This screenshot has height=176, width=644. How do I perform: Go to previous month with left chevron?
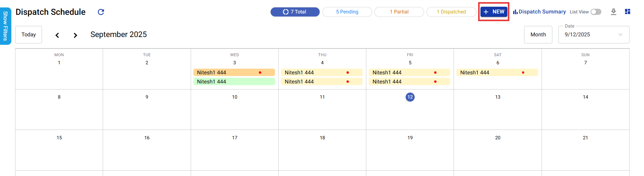[x=57, y=35]
